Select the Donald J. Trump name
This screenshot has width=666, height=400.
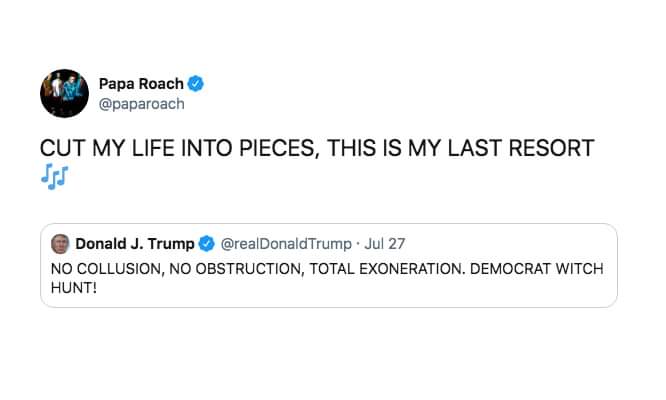[x=135, y=244]
